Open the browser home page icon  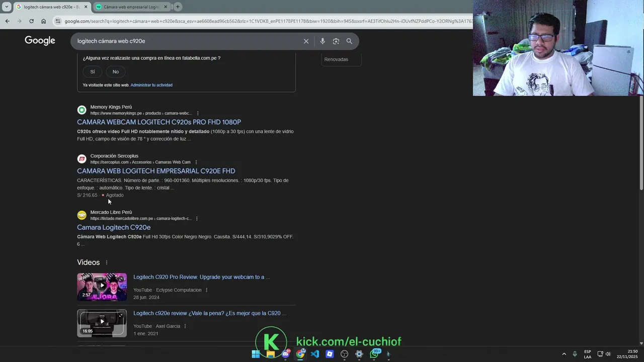[43, 21]
